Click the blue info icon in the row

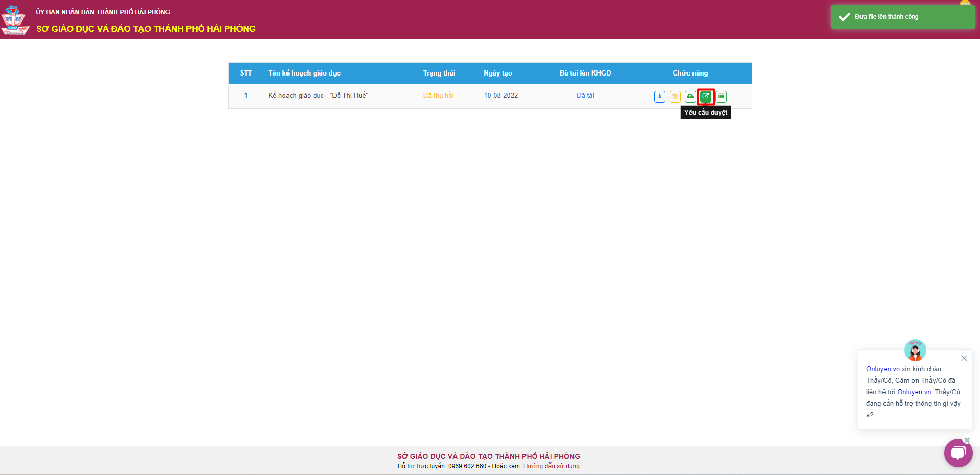pos(659,96)
